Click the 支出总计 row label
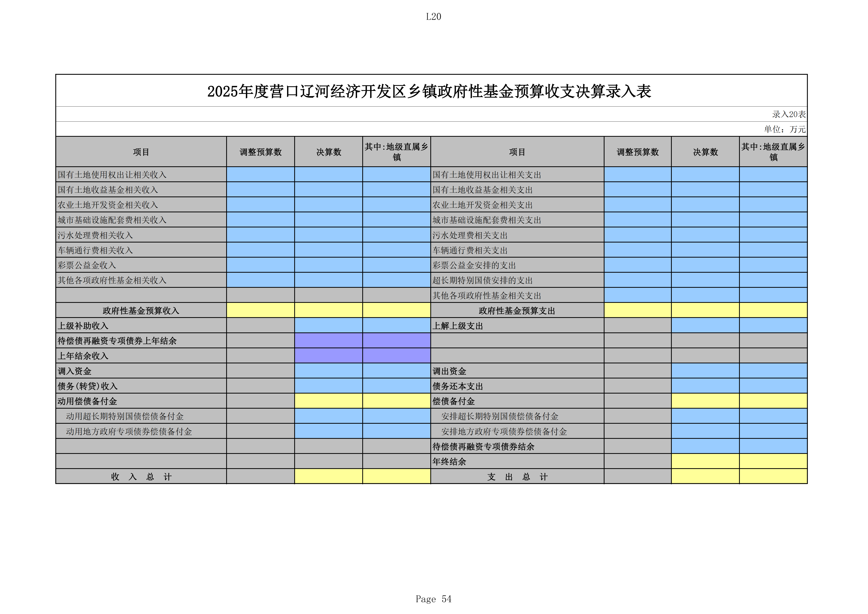868x614 pixels. coord(517,477)
